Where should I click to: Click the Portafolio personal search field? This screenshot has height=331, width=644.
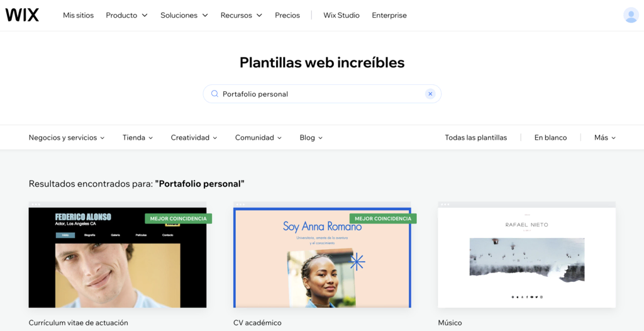point(321,94)
